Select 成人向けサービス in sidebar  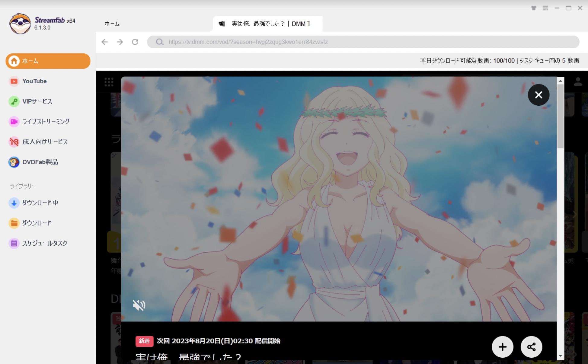45,142
